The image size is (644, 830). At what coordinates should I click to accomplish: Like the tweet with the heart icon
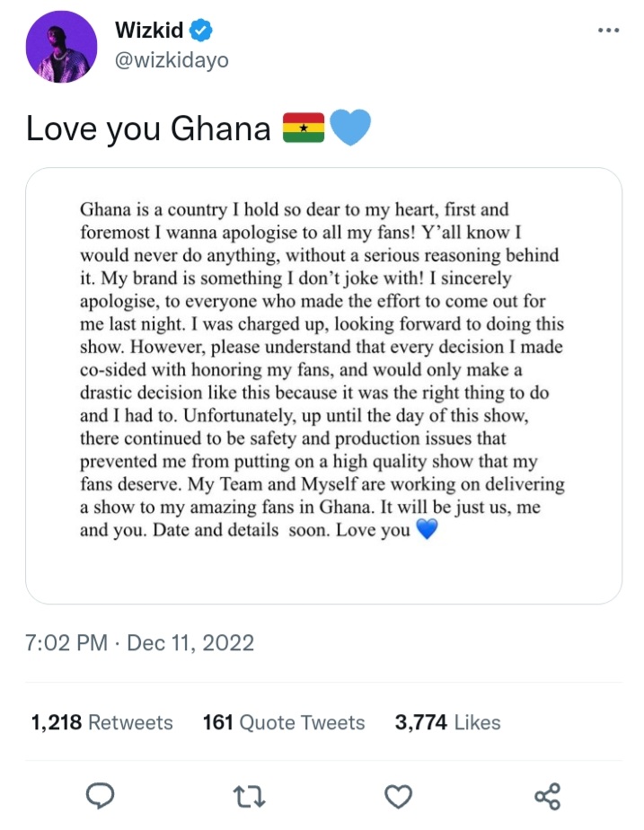pos(398,796)
